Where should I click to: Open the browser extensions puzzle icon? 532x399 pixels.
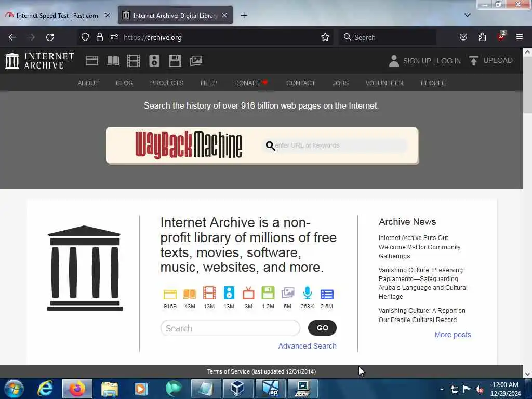pos(482,37)
